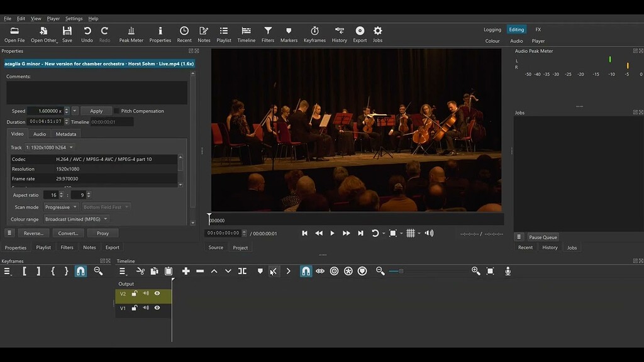
Task: Click the Export icon in main toolbar
Action: click(x=360, y=34)
